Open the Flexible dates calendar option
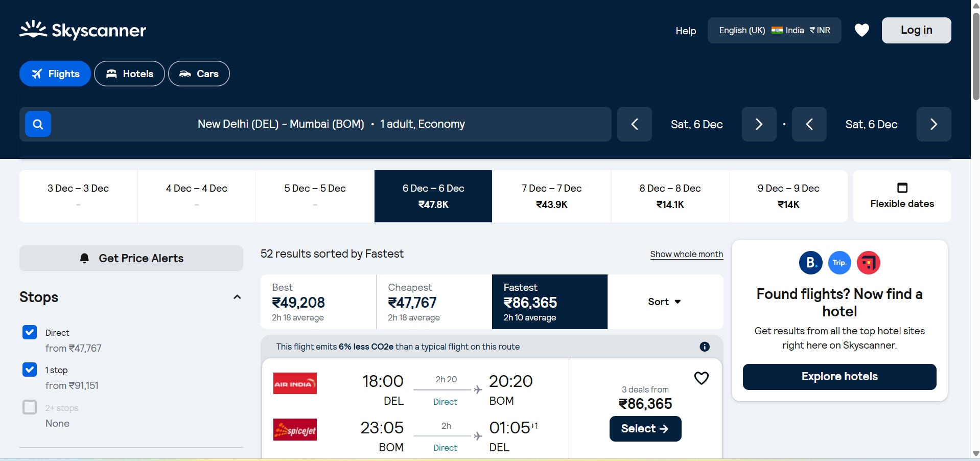 pos(902,196)
